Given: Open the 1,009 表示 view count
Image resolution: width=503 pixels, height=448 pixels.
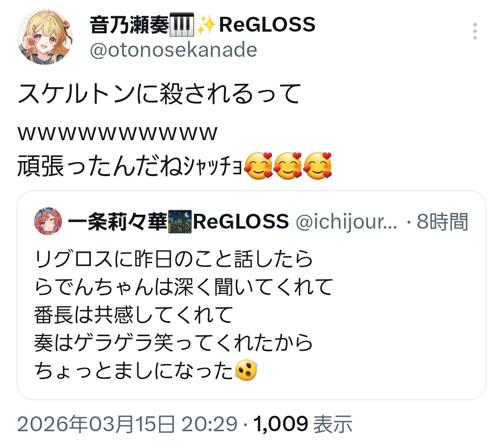Looking at the screenshot, I should click(x=303, y=424).
